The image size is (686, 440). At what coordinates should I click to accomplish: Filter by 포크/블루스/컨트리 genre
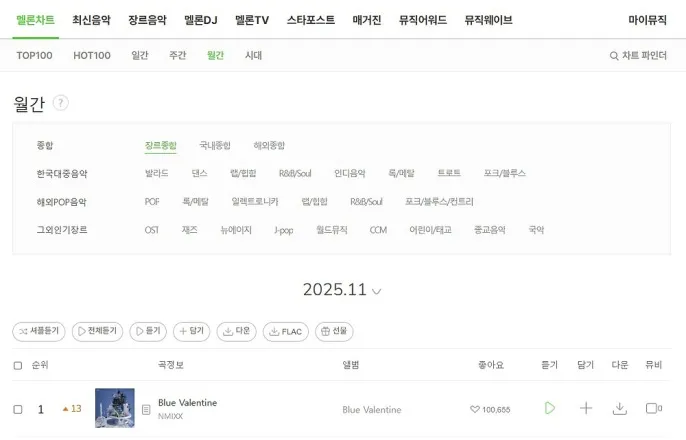[439, 202]
